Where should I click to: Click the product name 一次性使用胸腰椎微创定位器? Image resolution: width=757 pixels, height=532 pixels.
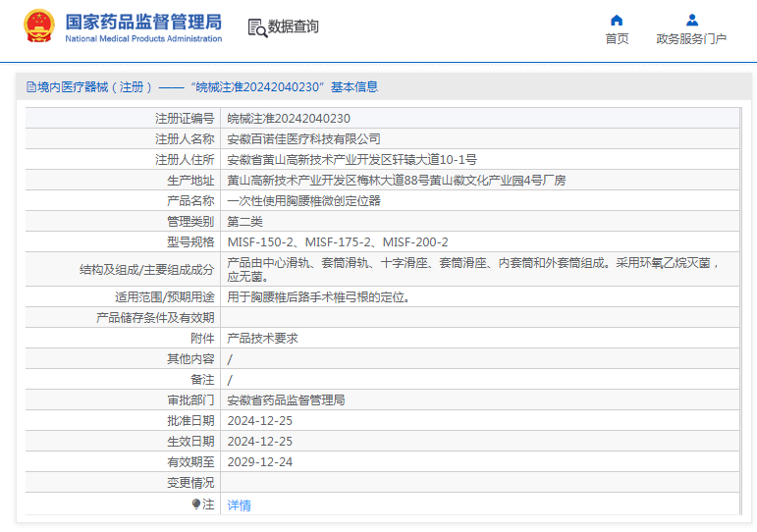pos(303,201)
